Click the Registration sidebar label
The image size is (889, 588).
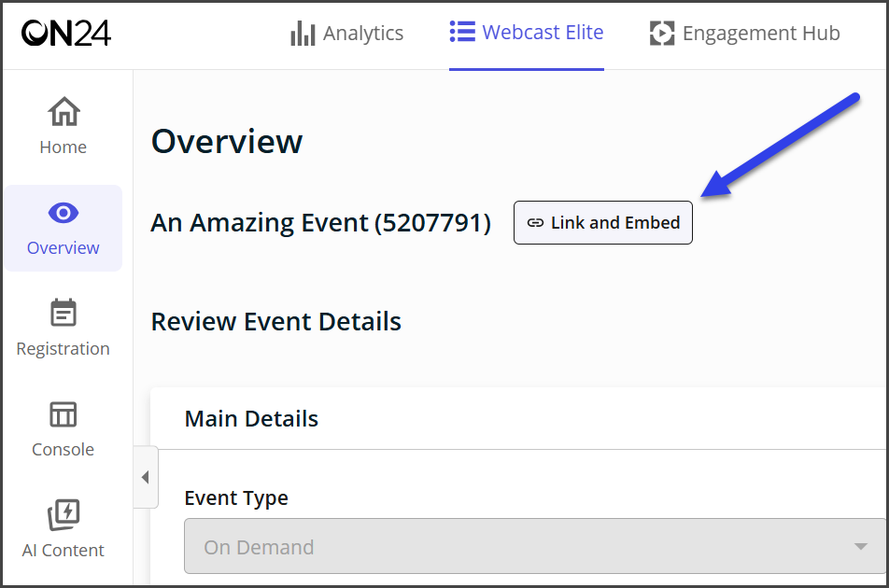(63, 349)
